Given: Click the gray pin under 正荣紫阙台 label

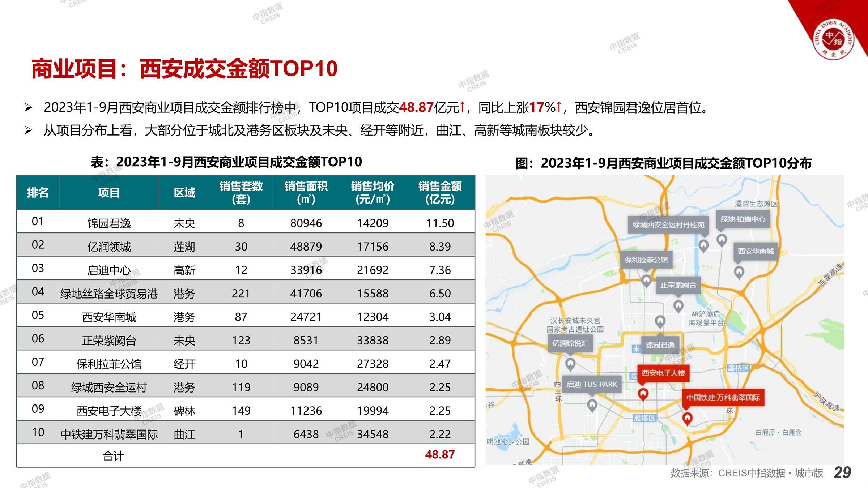Looking at the screenshot, I should (x=678, y=306).
